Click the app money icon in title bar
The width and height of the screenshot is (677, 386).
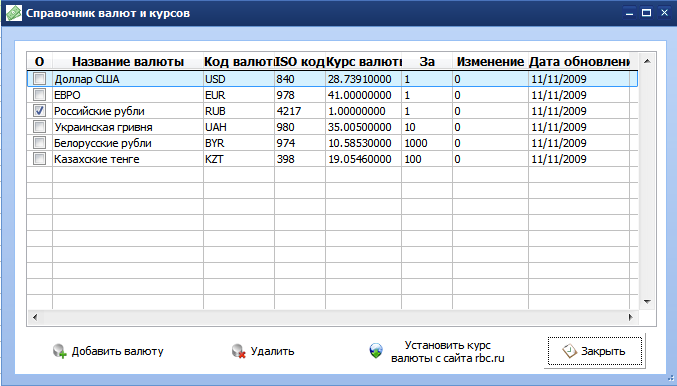pos(13,13)
